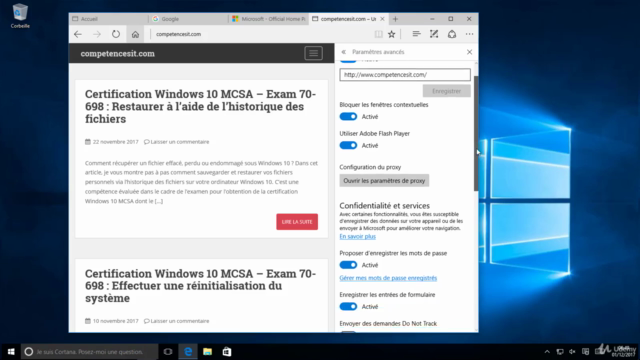Switch to the Google tab
This screenshot has height=360, width=640.
click(x=188, y=19)
